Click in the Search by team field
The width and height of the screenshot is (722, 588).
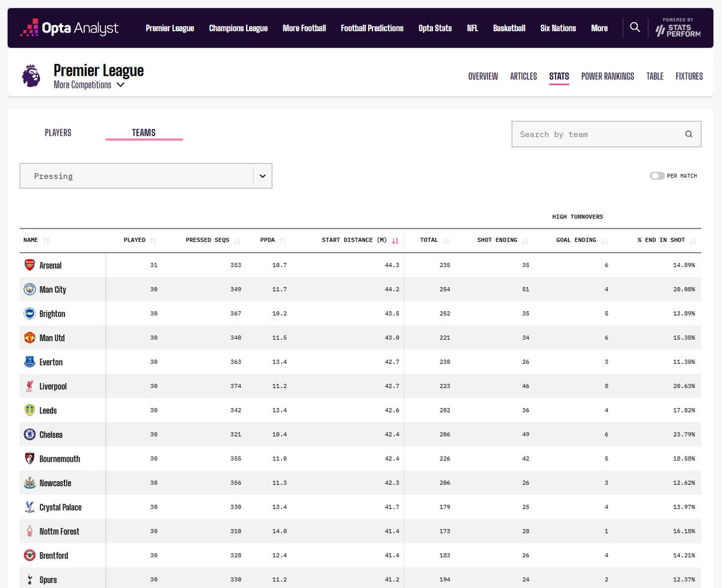tap(606, 134)
